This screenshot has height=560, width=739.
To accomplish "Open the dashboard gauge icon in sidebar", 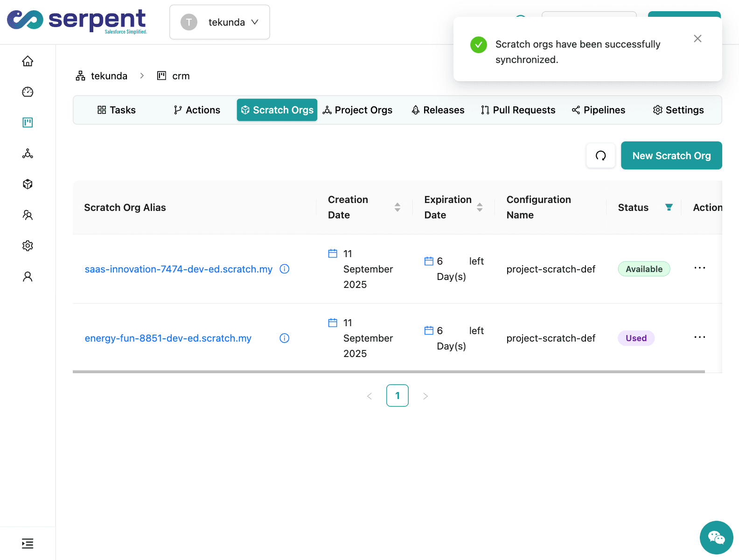I will (28, 92).
